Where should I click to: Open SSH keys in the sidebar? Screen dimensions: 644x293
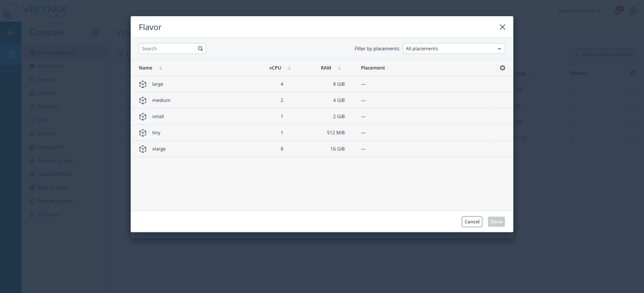coord(65,215)
